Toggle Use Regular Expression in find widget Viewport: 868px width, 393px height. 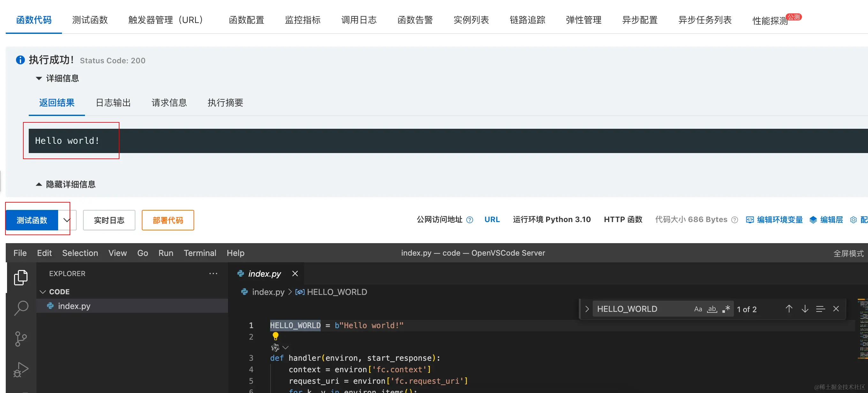click(726, 309)
